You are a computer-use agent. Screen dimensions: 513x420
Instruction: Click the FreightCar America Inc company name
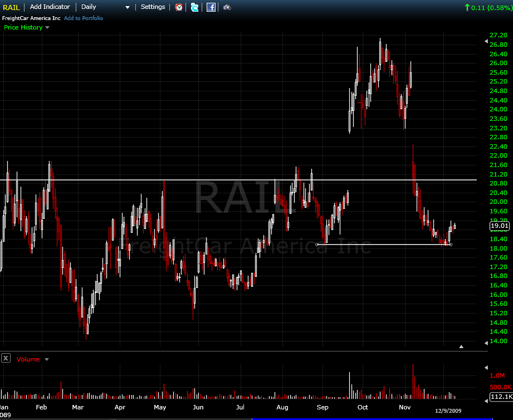31,18
